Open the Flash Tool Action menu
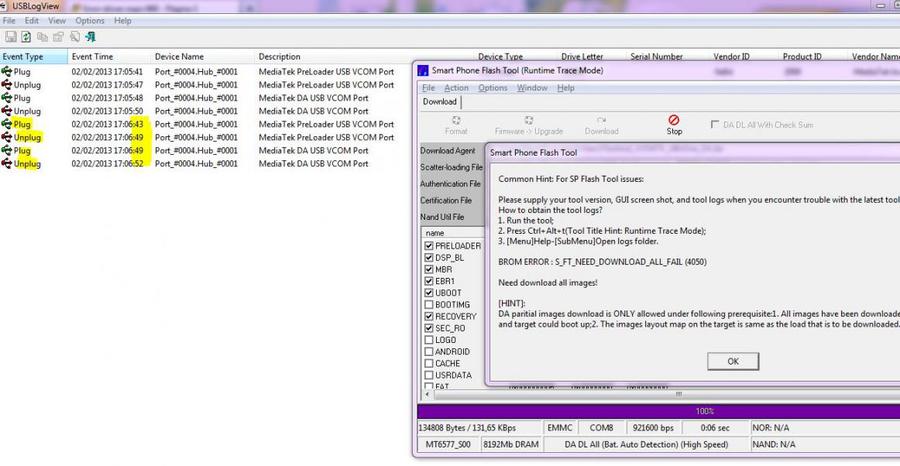The height and width of the screenshot is (466, 900). 456,88
